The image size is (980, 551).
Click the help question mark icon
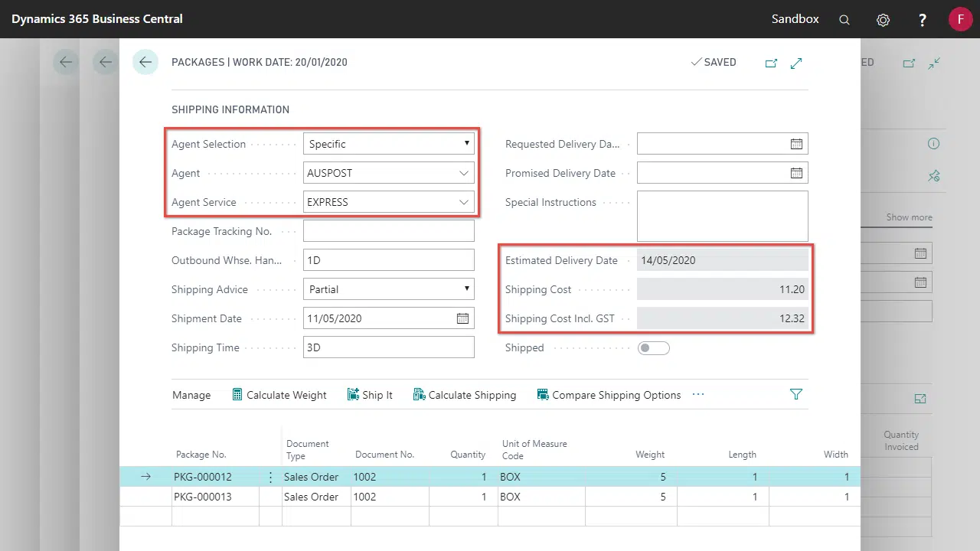tap(923, 20)
